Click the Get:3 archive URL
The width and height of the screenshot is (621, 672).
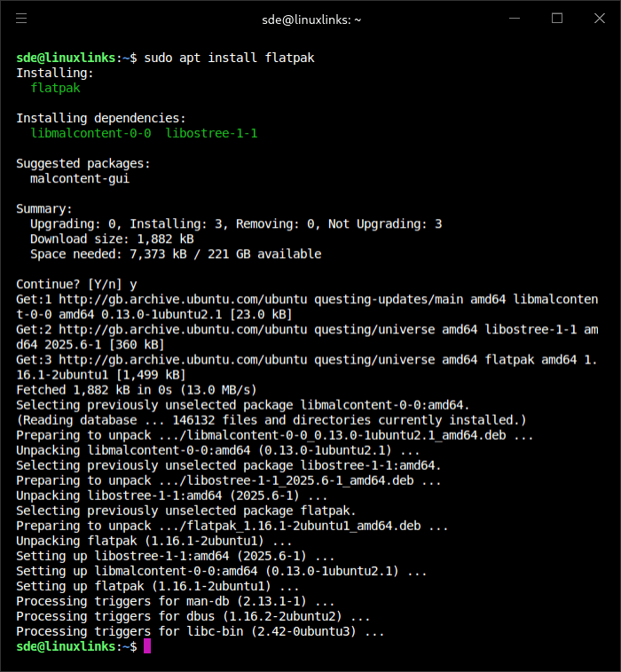click(183, 360)
